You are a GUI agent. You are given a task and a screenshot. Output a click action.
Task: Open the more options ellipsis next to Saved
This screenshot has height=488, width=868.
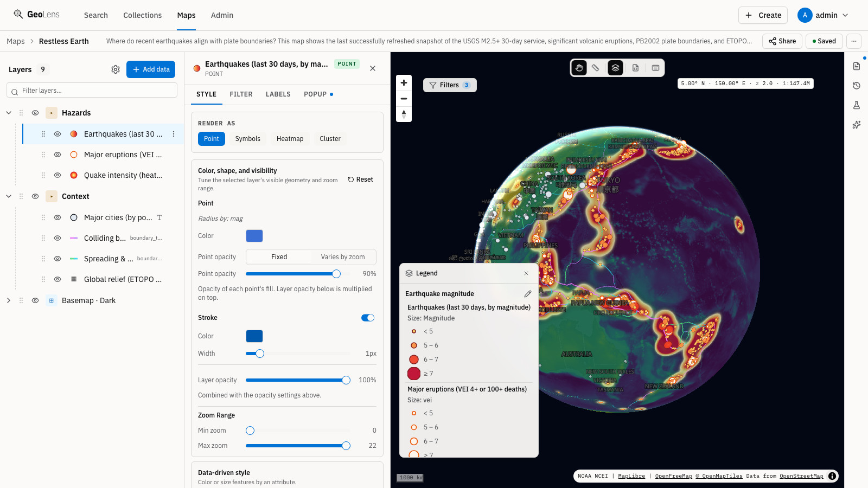coord(854,41)
